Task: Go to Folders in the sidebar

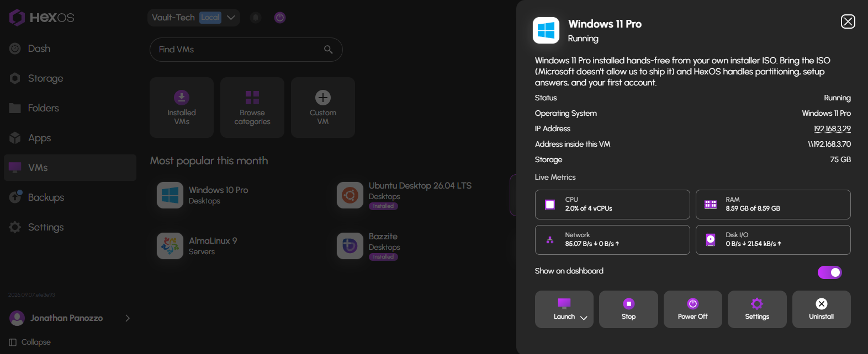Action: click(70, 108)
